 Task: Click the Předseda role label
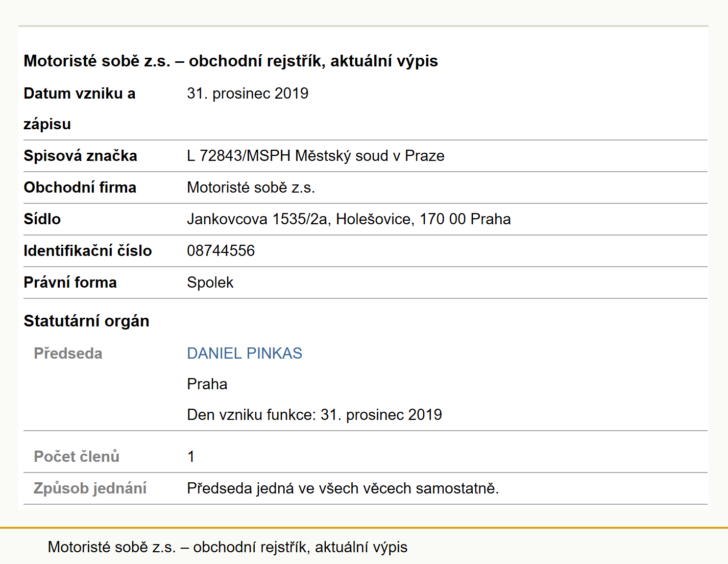tap(68, 353)
